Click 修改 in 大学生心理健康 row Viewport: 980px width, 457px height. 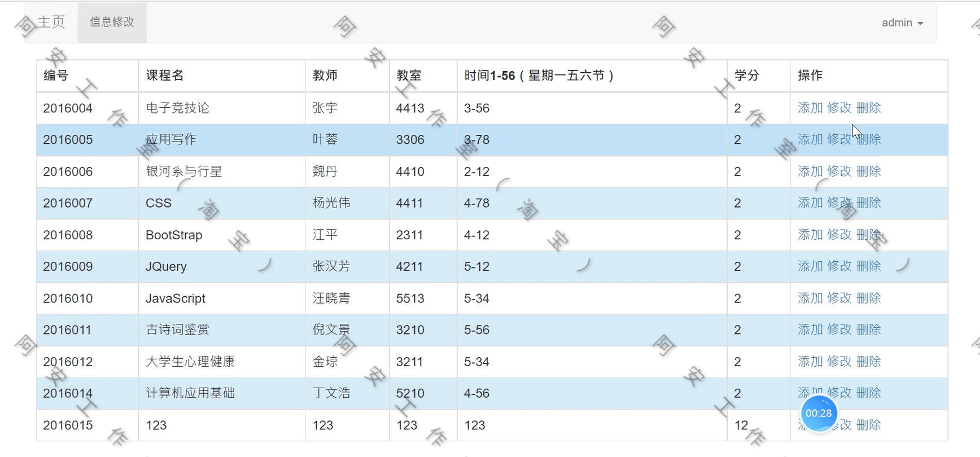[x=839, y=361]
